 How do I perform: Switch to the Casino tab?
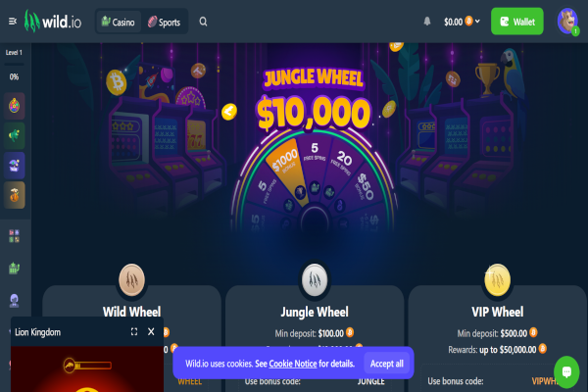pyautogui.click(x=119, y=22)
